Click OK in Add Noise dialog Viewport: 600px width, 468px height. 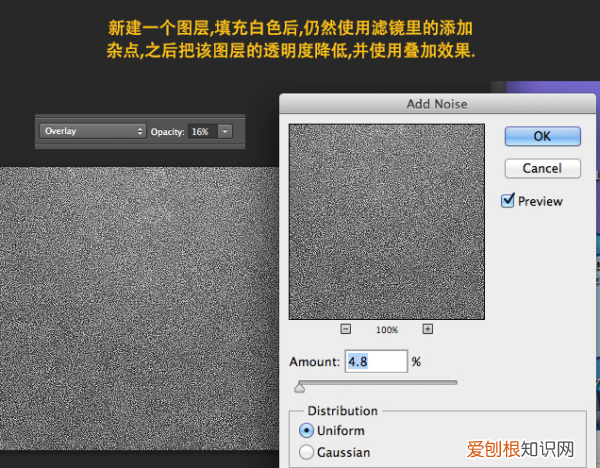[x=543, y=136]
